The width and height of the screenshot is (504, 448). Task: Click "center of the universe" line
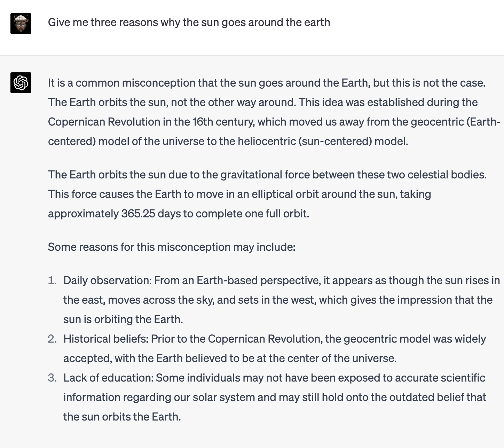[x=230, y=358]
